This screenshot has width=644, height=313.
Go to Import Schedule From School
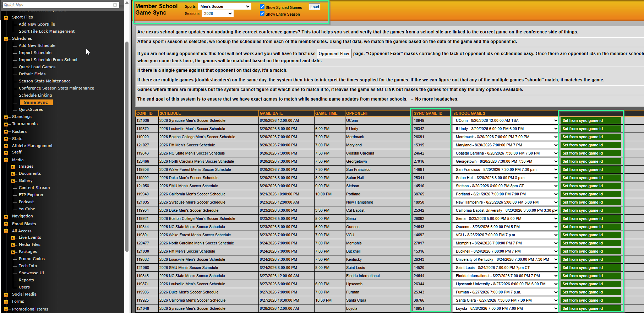point(48,60)
